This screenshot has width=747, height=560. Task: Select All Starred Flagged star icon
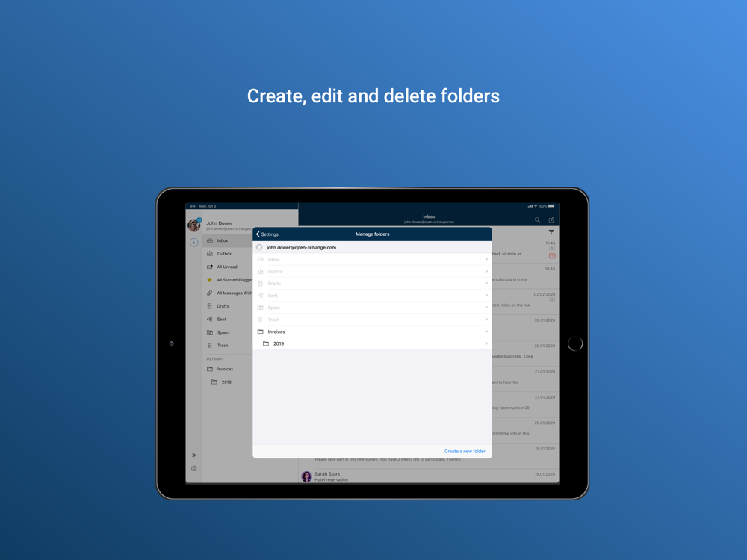209,280
